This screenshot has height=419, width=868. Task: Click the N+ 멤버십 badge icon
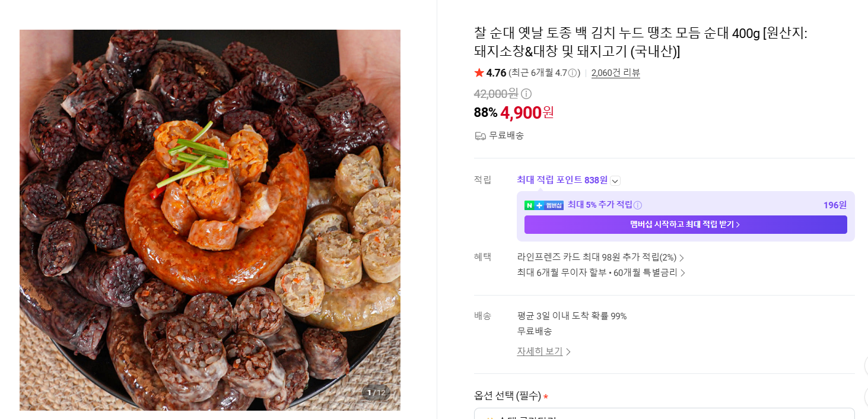point(544,205)
